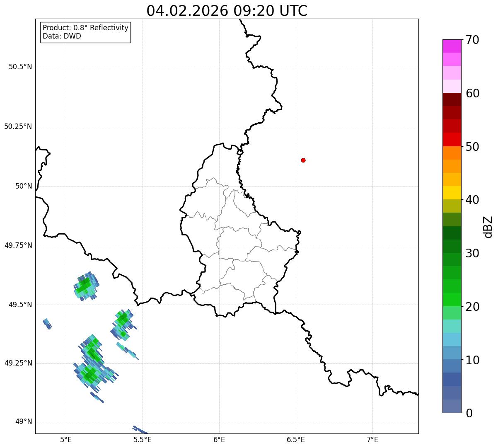
Task: Click the small echo streak at map bottom edge
Action: [140, 430]
